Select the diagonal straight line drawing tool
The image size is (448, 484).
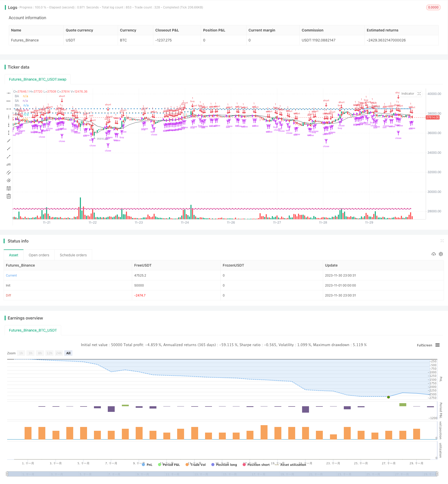pyautogui.click(x=9, y=141)
